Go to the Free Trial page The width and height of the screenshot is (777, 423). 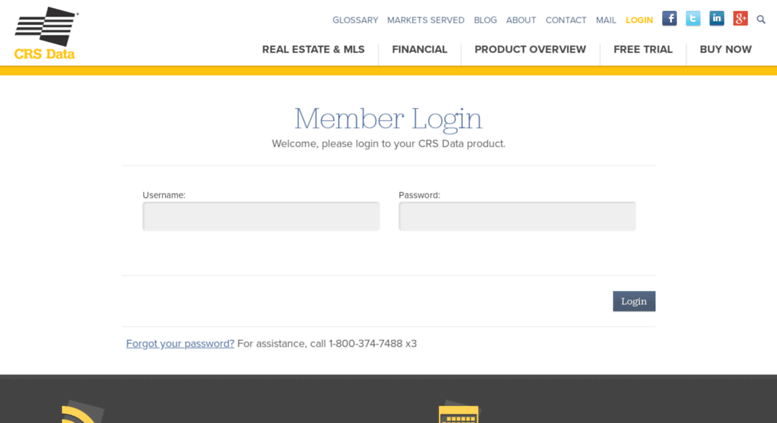(643, 50)
